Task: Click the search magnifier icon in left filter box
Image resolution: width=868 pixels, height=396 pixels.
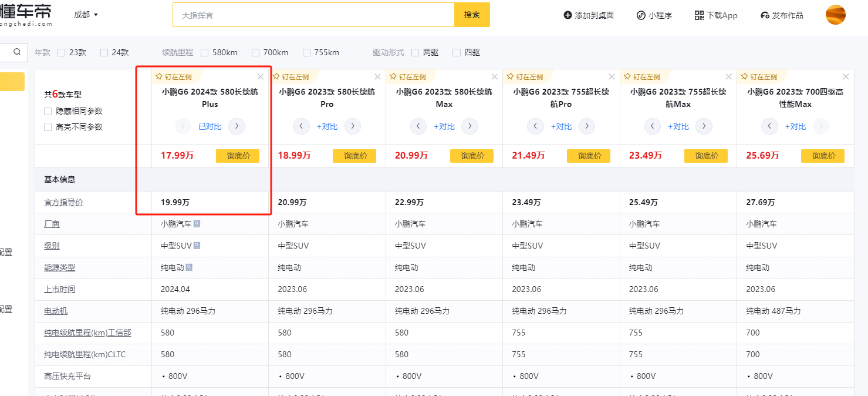Action: click(x=16, y=52)
